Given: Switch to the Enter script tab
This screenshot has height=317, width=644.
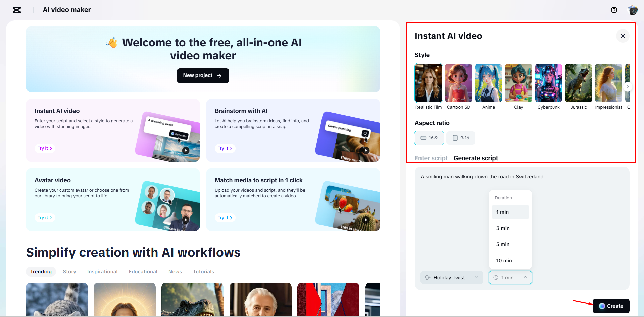Looking at the screenshot, I should click(x=431, y=158).
